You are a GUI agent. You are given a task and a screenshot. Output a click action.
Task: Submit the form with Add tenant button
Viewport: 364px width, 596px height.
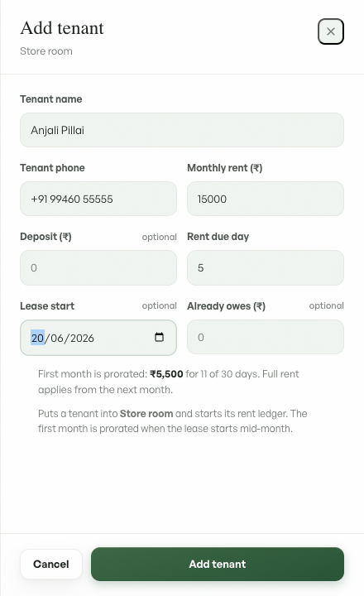click(x=218, y=564)
